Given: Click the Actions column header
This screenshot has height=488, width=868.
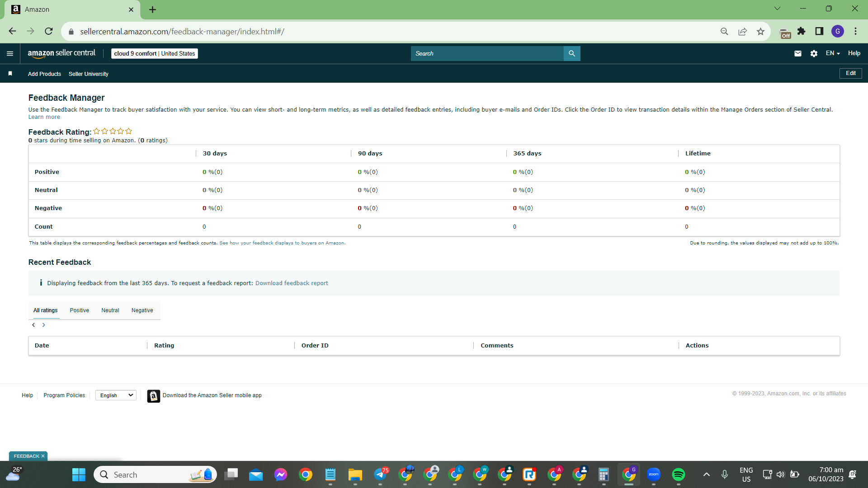Looking at the screenshot, I should (697, 346).
